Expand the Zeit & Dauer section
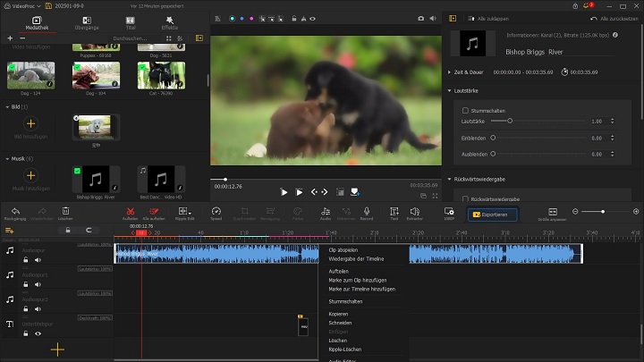Image resolution: width=644 pixels, height=362 pixels. click(x=450, y=72)
